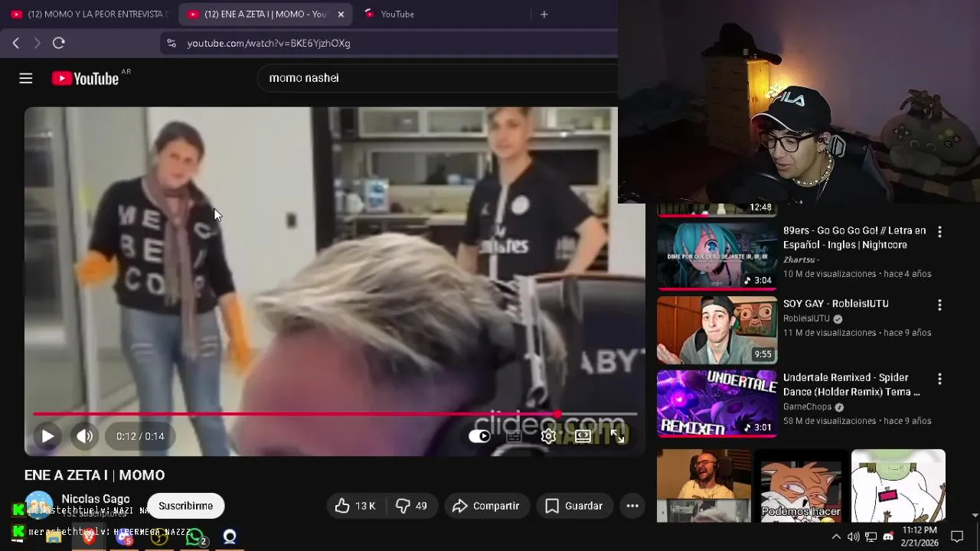980x551 pixels.
Task: Open the white cartoon creature Shorts thumbnail
Action: [898, 486]
